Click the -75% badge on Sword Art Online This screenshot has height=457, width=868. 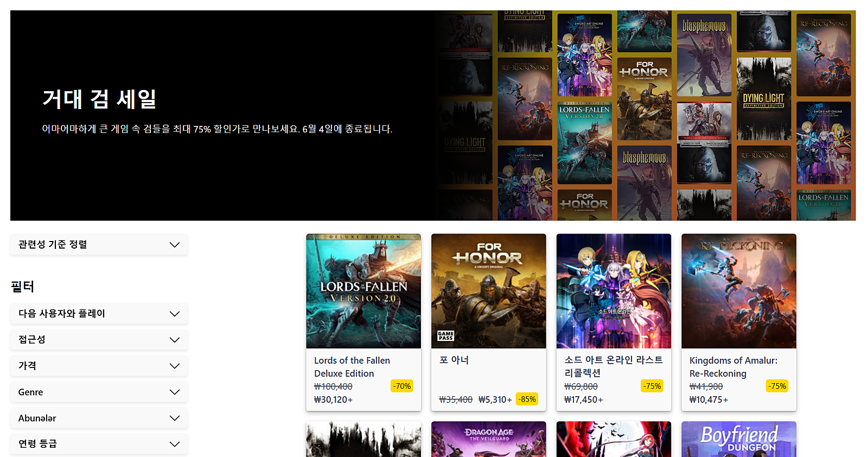point(652,386)
